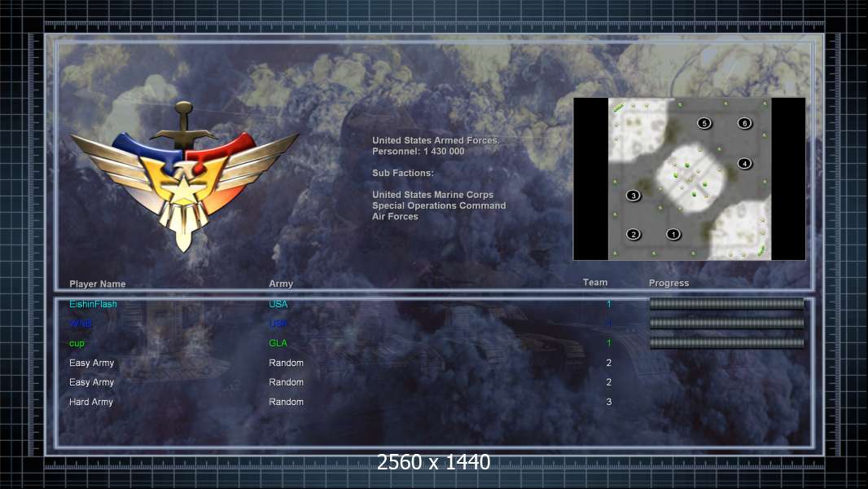Select start position 4 marker on map
The width and height of the screenshot is (868, 489).
point(744,163)
